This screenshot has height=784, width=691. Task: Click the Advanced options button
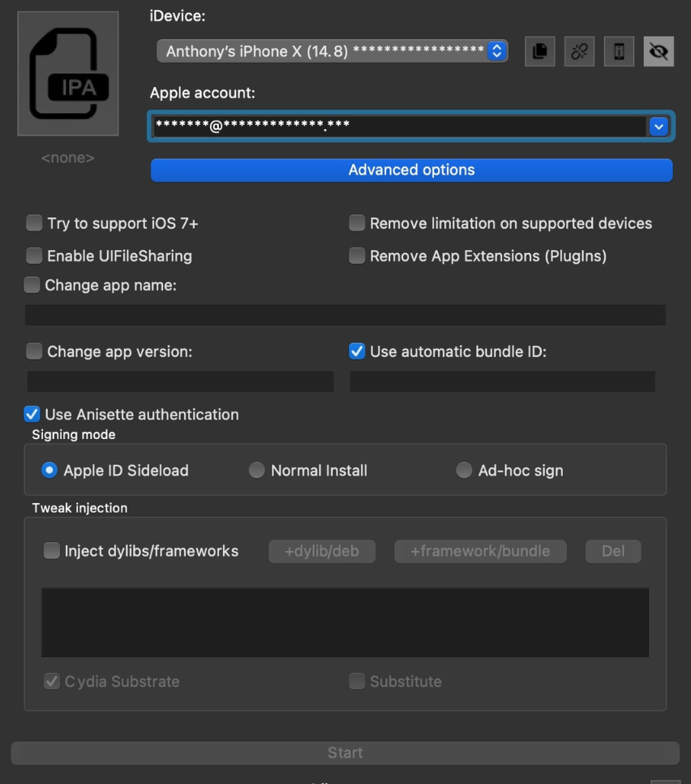[x=411, y=170]
